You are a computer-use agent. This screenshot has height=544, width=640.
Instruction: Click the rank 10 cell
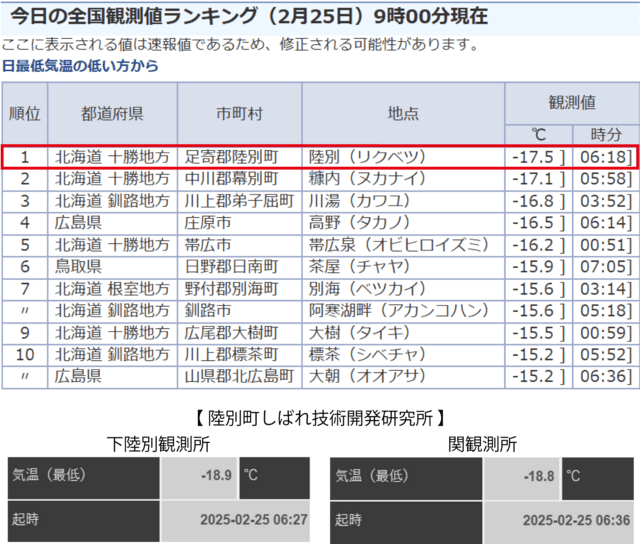(x=25, y=355)
